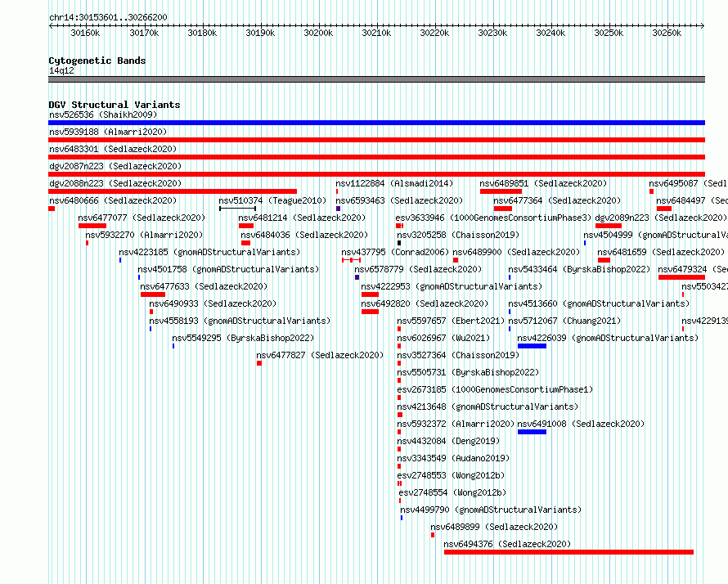Open variant nsv6481659 (Sedlazeck2020)

click(661, 252)
